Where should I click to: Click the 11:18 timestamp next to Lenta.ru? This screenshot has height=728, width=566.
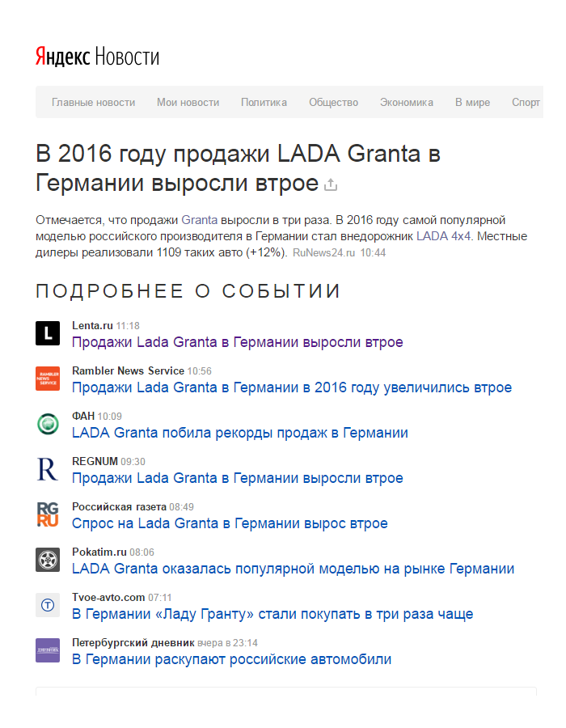pyautogui.click(x=128, y=326)
